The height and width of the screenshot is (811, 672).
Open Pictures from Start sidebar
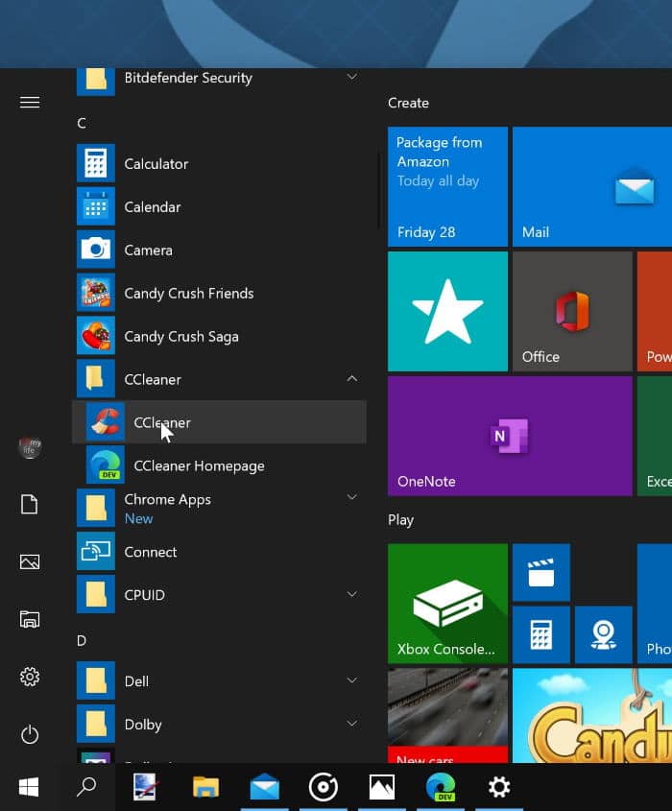click(x=30, y=561)
